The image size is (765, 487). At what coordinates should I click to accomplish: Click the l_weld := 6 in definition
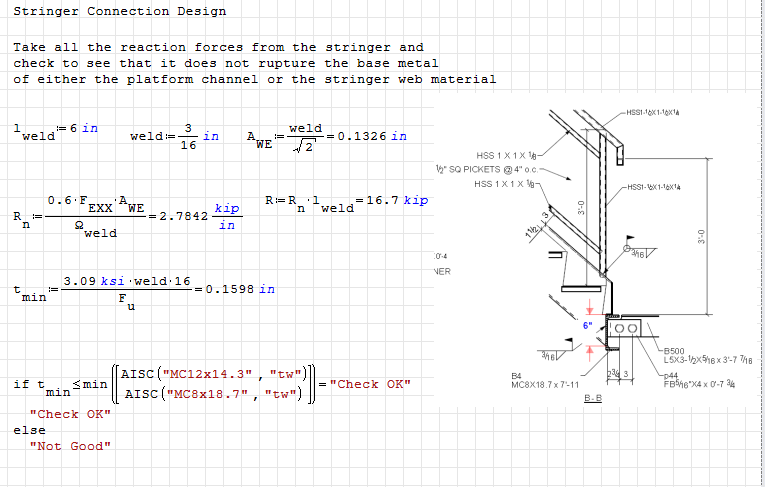[56, 130]
